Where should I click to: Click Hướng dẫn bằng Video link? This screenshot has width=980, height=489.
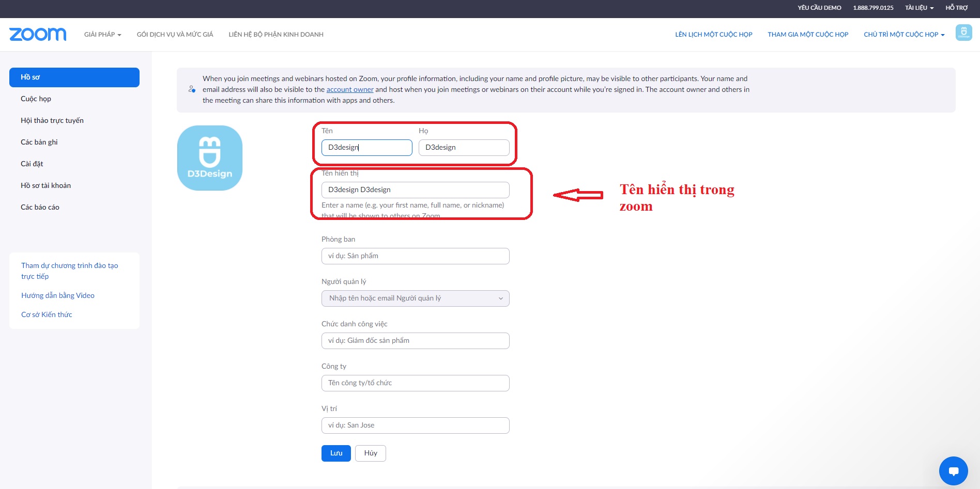click(x=58, y=295)
